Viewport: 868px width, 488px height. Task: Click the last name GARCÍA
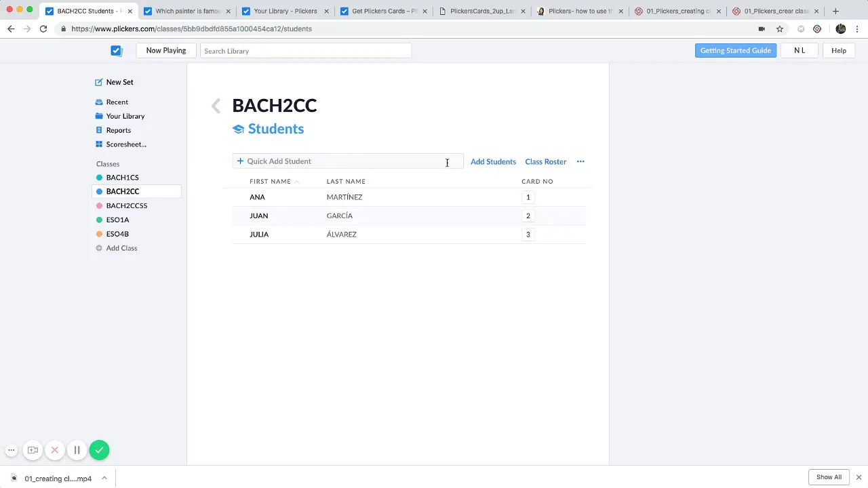340,216
